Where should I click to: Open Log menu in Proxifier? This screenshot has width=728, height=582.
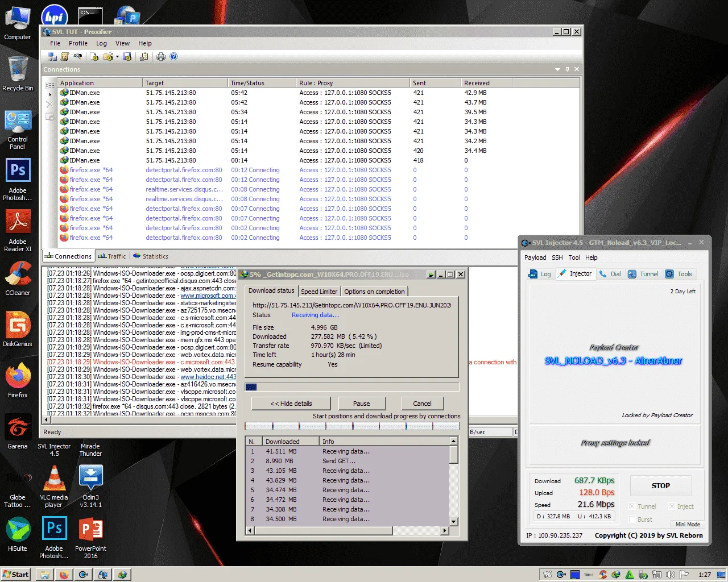tap(101, 43)
